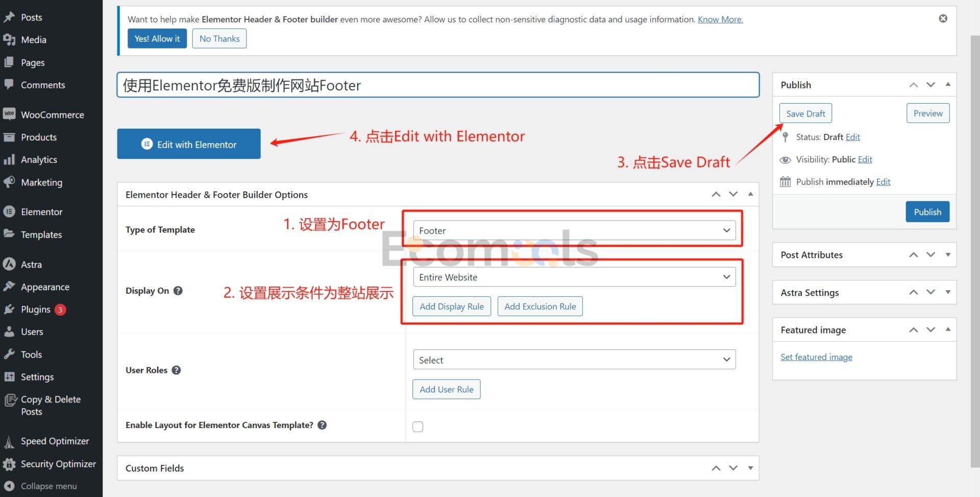Click the Astra logo icon

(x=9, y=264)
